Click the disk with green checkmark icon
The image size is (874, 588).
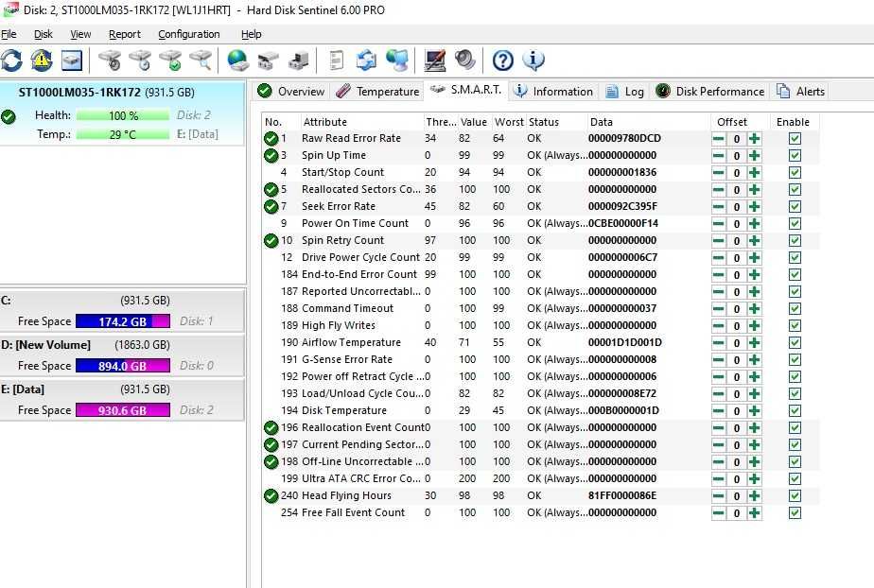coord(170,61)
